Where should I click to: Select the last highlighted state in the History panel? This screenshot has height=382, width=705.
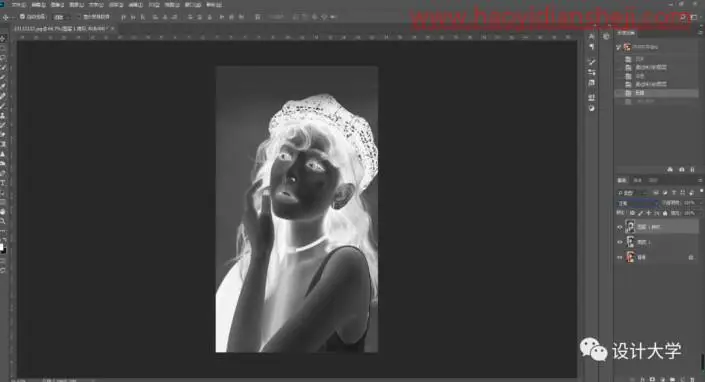[x=656, y=93]
